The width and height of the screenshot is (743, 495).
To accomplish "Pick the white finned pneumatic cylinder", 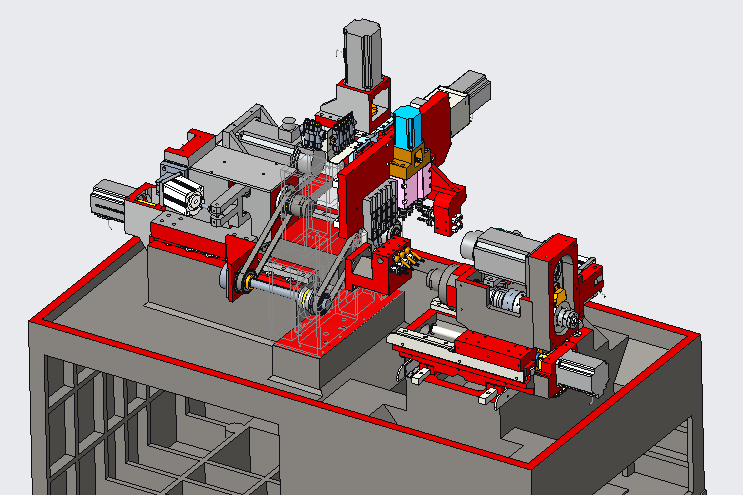I will click(182, 195).
